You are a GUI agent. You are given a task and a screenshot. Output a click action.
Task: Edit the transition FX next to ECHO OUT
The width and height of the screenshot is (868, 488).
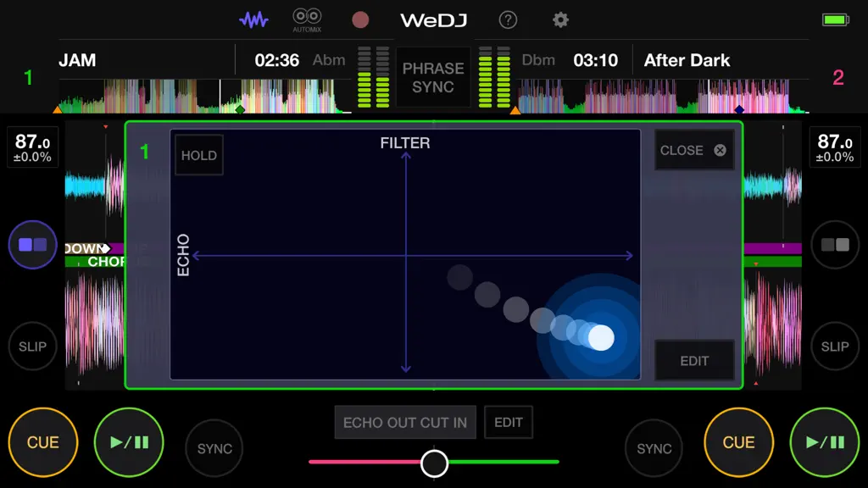(509, 422)
